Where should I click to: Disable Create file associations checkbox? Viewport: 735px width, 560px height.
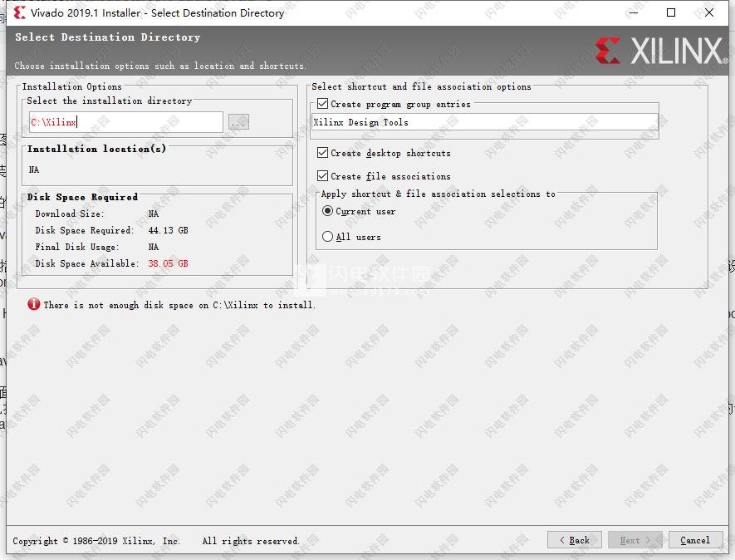[322, 176]
